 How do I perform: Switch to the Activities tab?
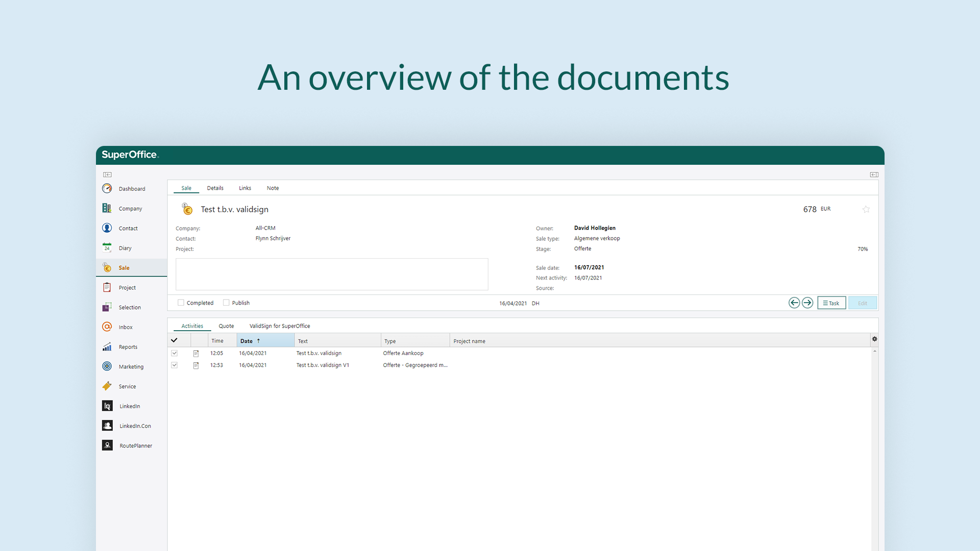(192, 326)
